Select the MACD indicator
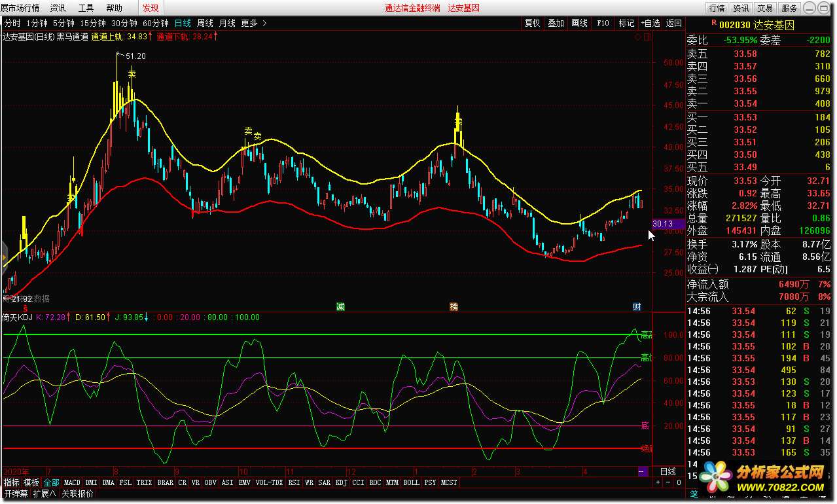This screenshot has height=504, width=837. [x=72, y=482]
